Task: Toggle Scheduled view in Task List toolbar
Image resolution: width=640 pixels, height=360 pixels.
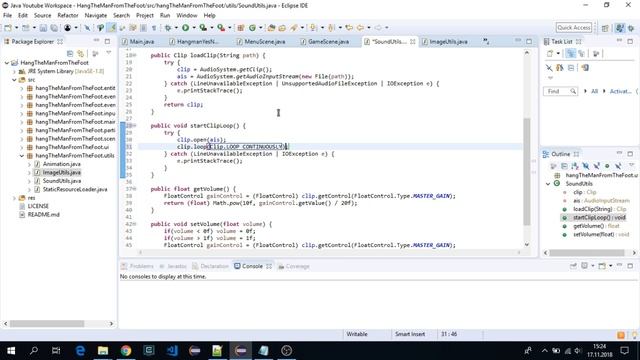Action: [x=581, y=54]
